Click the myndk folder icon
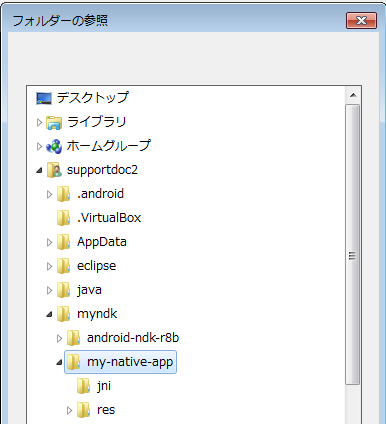386x425 pixels. (63, 314)
